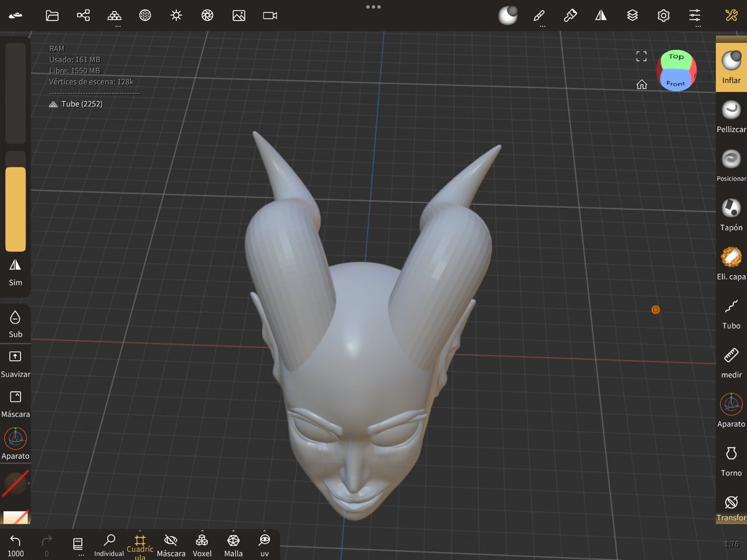Select the Transfor tool
Screen dimensions: 747x560
(731, 508)
